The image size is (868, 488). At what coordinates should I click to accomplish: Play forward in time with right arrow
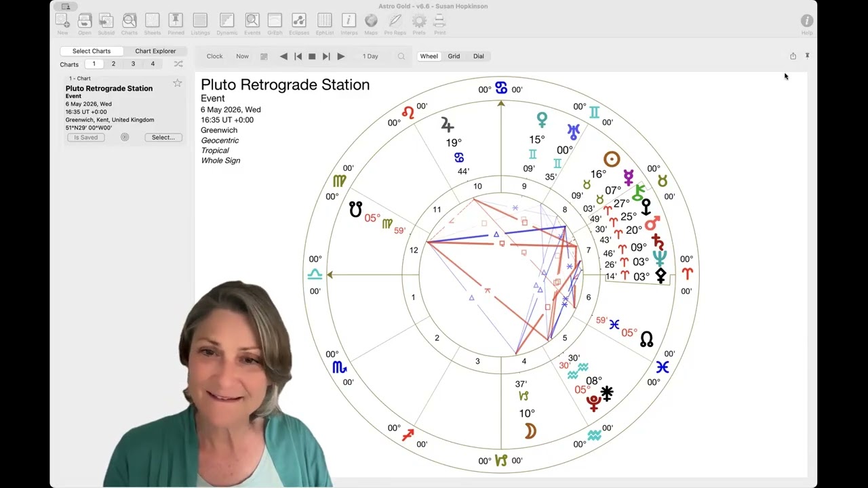(340, 56)
